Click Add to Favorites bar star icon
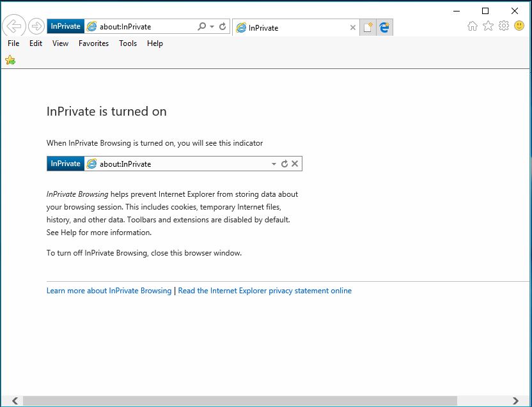The image size is (532, 407). click(x=10, y=60)
